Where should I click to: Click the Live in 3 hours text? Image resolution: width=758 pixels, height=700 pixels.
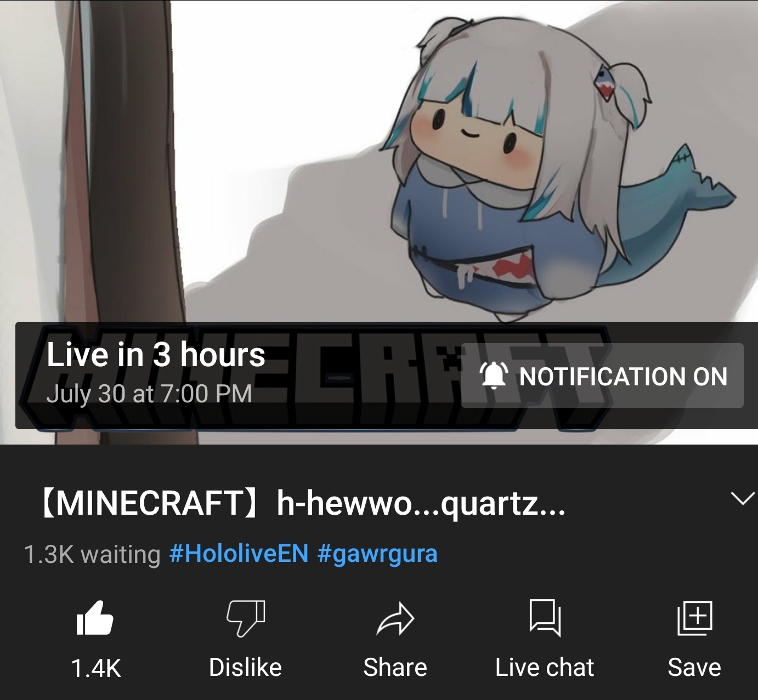(156, 354)
